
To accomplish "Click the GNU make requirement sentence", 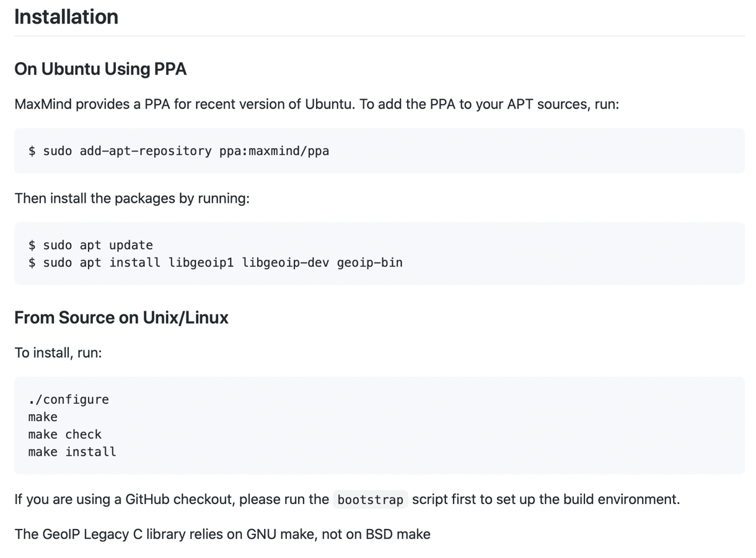I will pos(222,534).
